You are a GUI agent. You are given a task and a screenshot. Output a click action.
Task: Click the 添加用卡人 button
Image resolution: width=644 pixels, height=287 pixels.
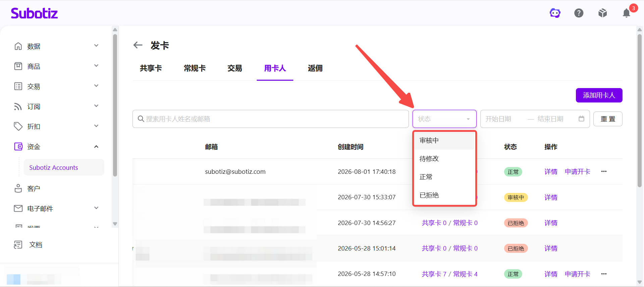(599, 95)
